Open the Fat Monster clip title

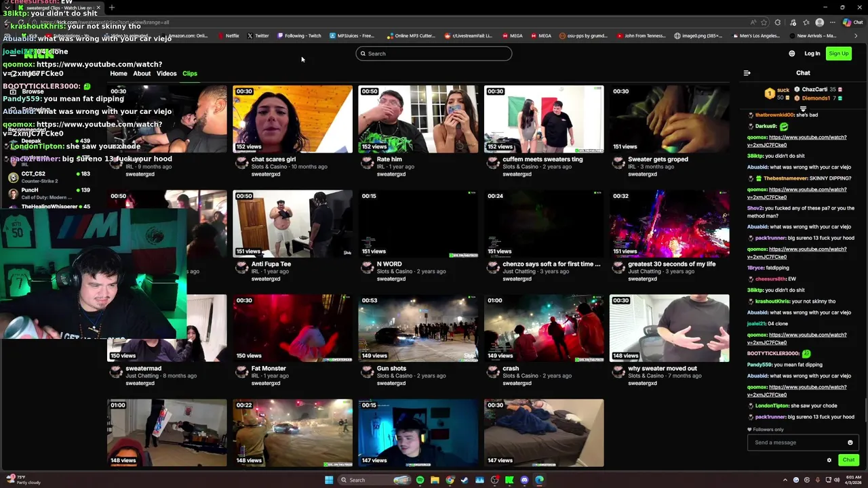[269, 369]
